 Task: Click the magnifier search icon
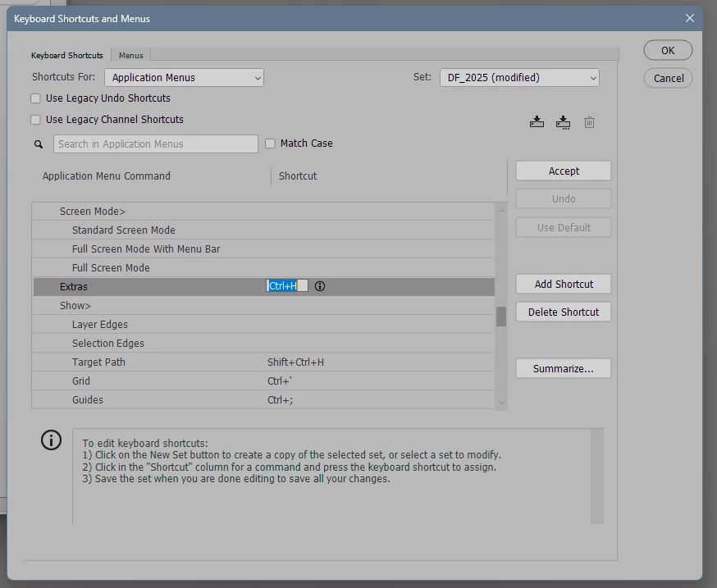point(39,144)
